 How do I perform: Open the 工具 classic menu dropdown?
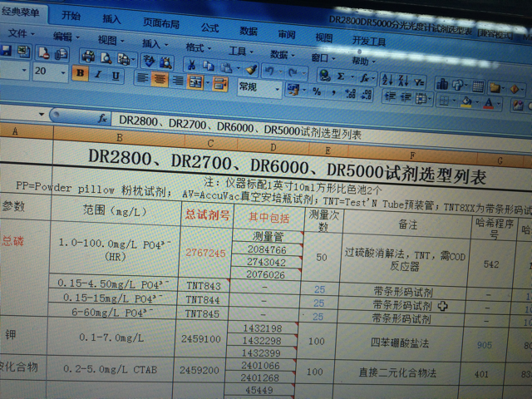pos(241,52)
